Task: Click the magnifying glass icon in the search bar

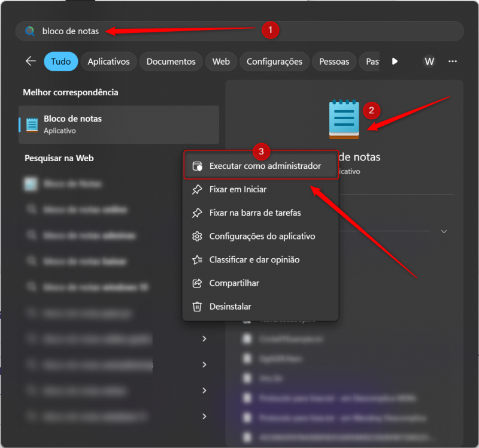Action: pos(29,30)
